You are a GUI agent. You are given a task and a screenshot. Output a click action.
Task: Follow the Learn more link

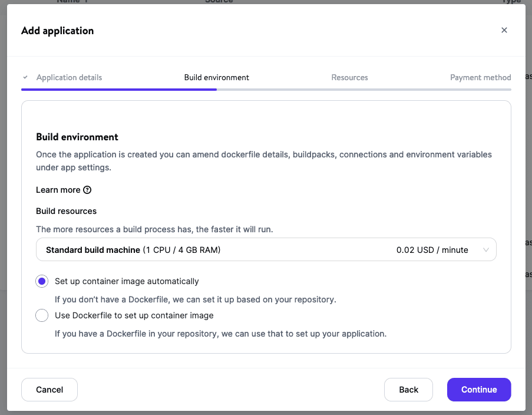(58, 190)
